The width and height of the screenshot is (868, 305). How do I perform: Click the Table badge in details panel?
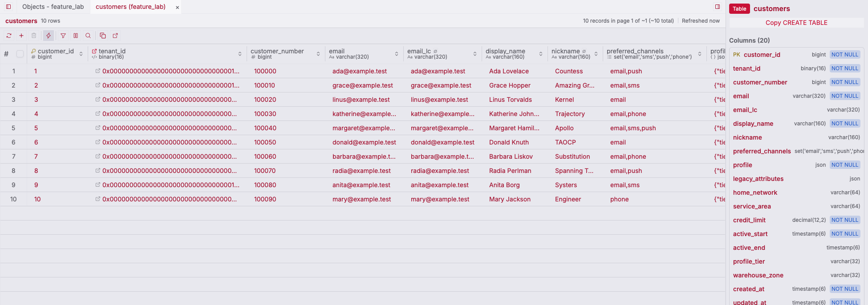coord(739,8)
